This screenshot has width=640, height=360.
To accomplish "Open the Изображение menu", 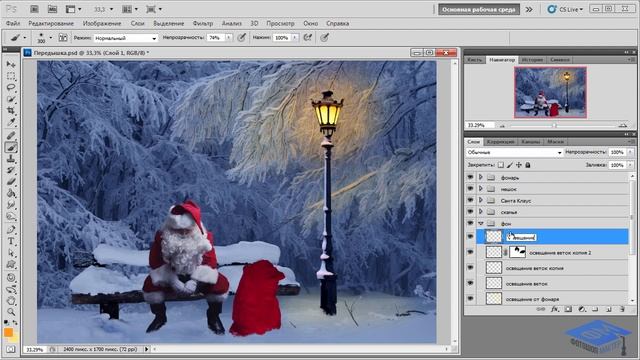I will pos(102,23).
